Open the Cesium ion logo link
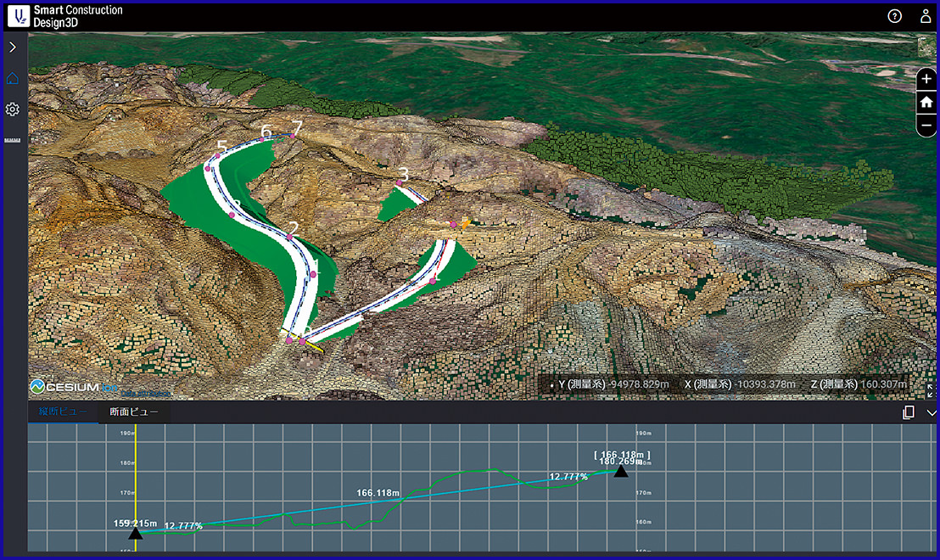 [75, 386]
